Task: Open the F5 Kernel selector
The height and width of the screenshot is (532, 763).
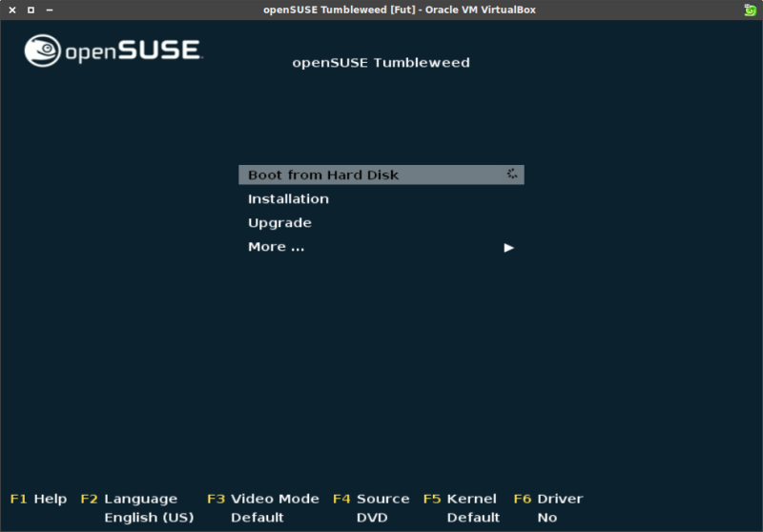Action: 460,499
